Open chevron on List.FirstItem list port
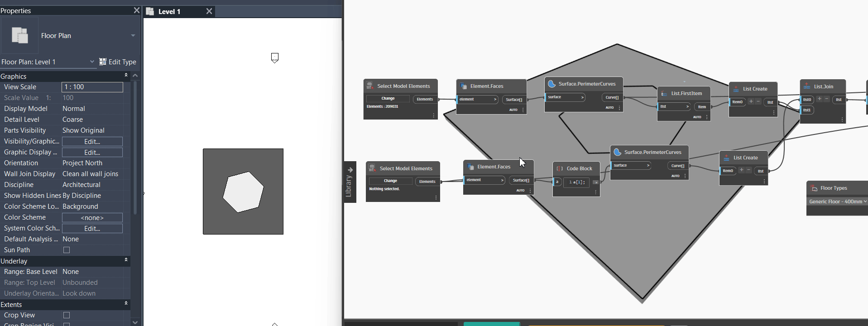The image size is (868, 326). (x=687, y=106)
